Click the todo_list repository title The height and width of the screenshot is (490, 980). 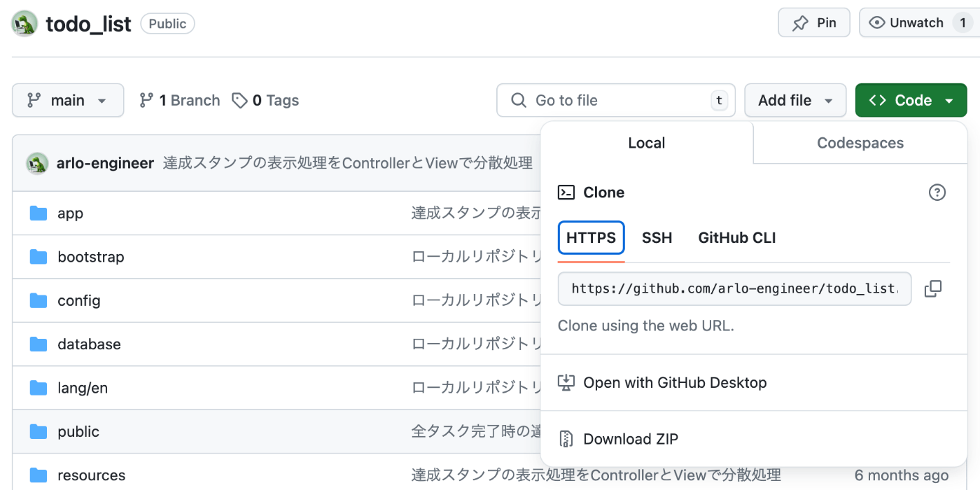(89, 24)
